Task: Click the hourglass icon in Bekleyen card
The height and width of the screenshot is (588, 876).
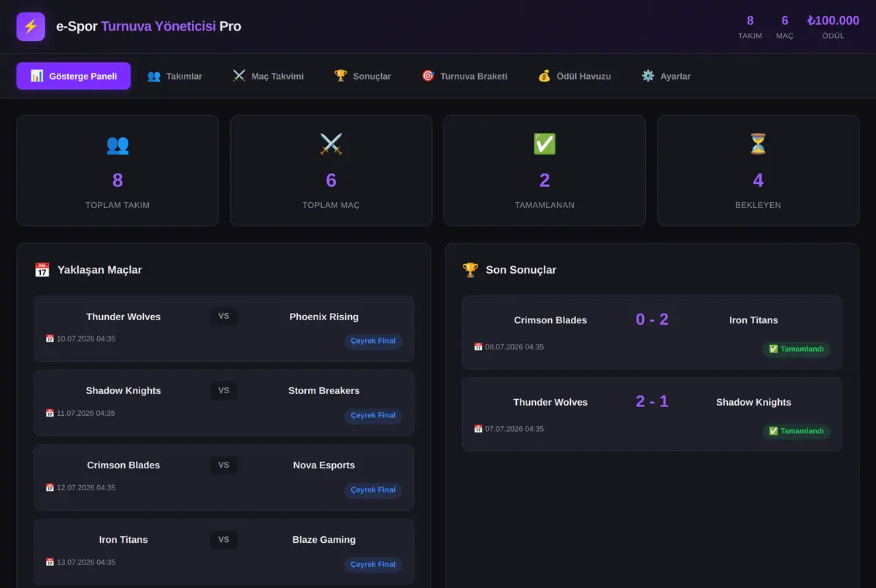Action: 758,144
